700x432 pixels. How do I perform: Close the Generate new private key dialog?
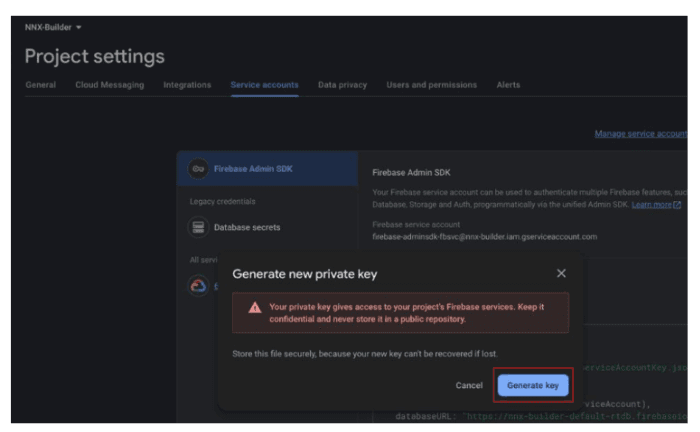coord(561,273)
